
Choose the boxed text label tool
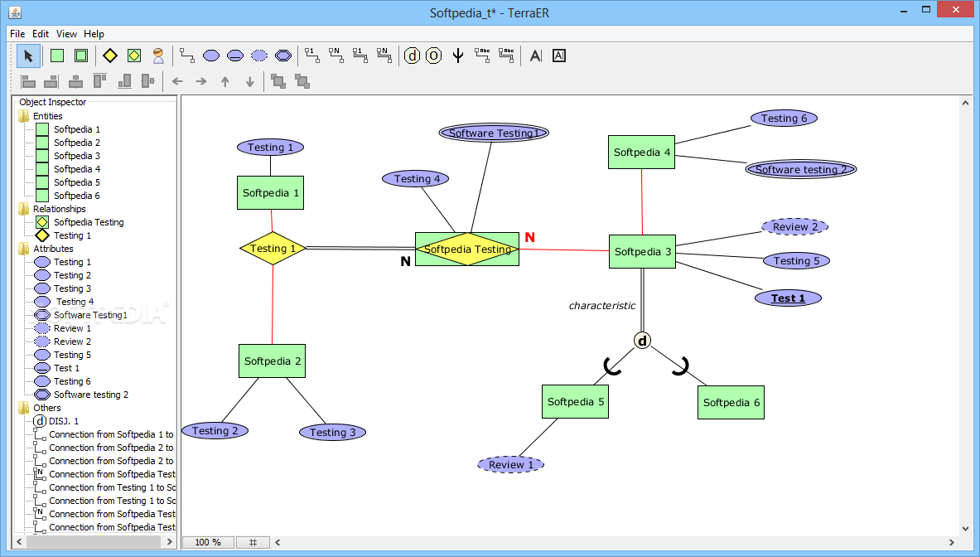559,56
